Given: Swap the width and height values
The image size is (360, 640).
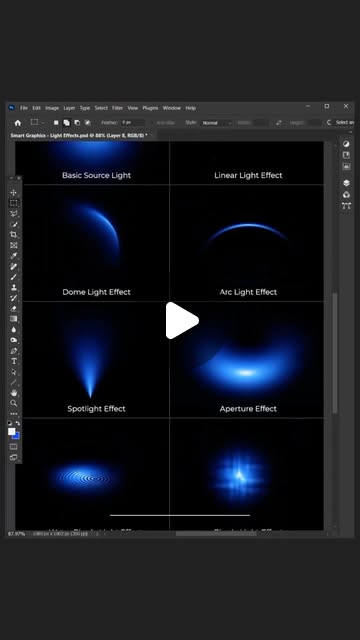Looking at the screenshot, I should coord(279,122).
